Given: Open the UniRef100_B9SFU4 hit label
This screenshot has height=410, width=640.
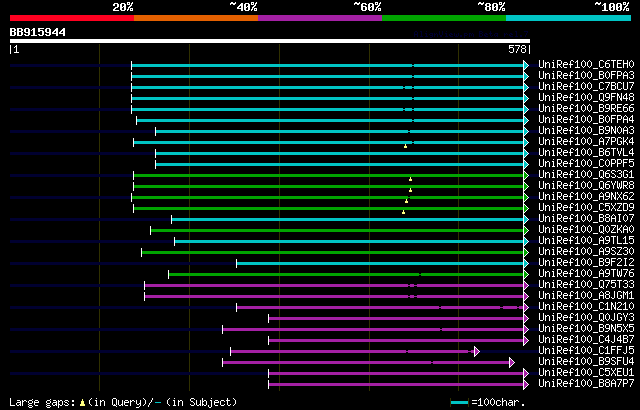Looking at the screenshot, I should coord(586,362).
